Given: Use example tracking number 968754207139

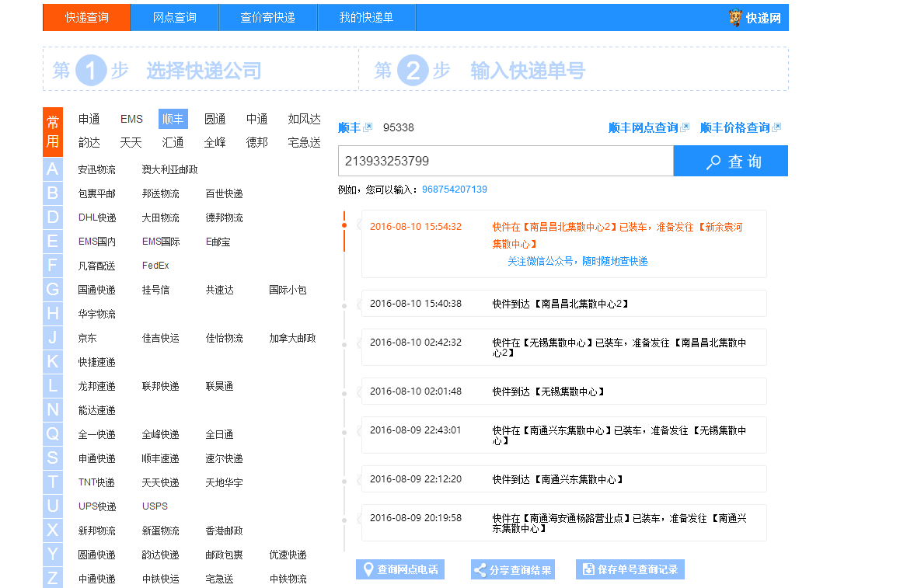Looking at the screenshot, I should coord(455,190).
